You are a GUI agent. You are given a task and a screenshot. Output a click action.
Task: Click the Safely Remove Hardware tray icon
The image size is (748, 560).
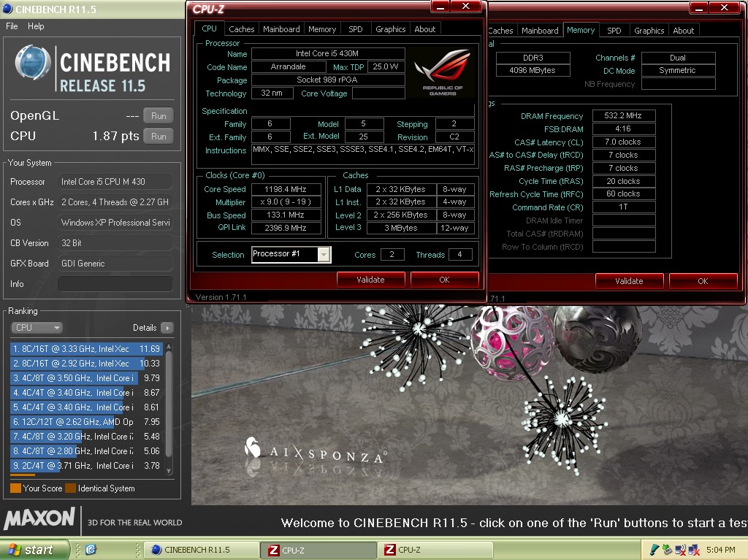pos(667,550)
